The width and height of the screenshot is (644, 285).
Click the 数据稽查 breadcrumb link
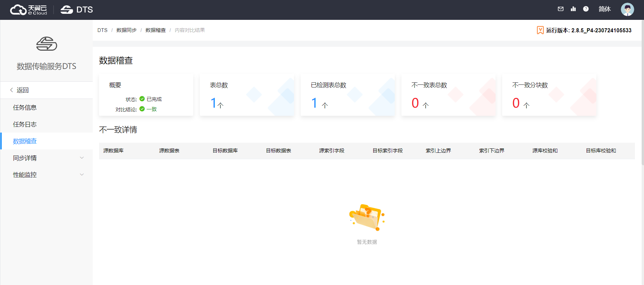pos(156,30)
